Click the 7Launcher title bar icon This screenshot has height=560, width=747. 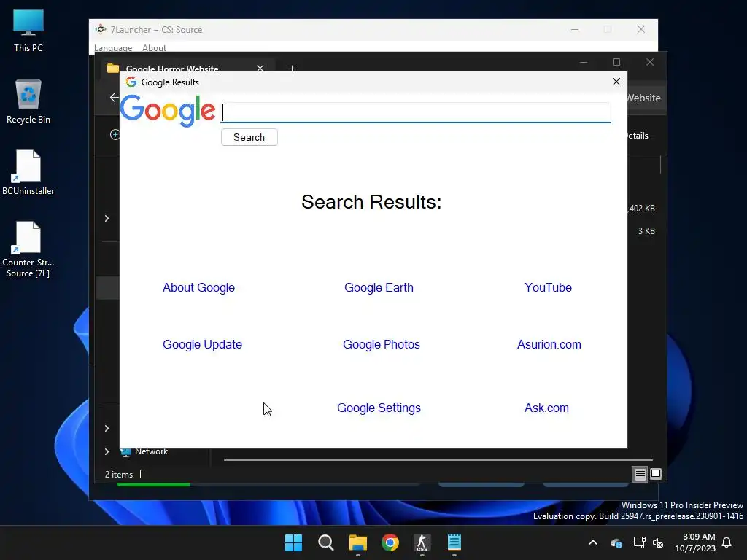(101, 29)
